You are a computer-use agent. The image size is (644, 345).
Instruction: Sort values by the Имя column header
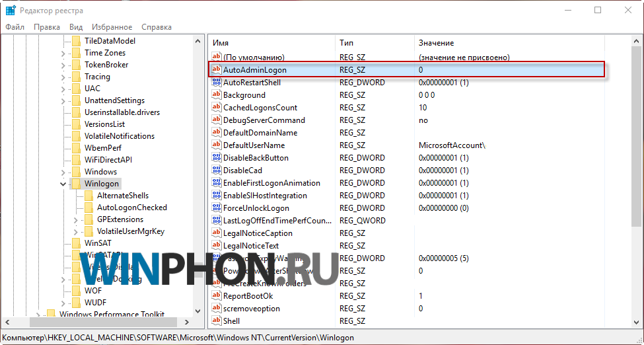271,42
